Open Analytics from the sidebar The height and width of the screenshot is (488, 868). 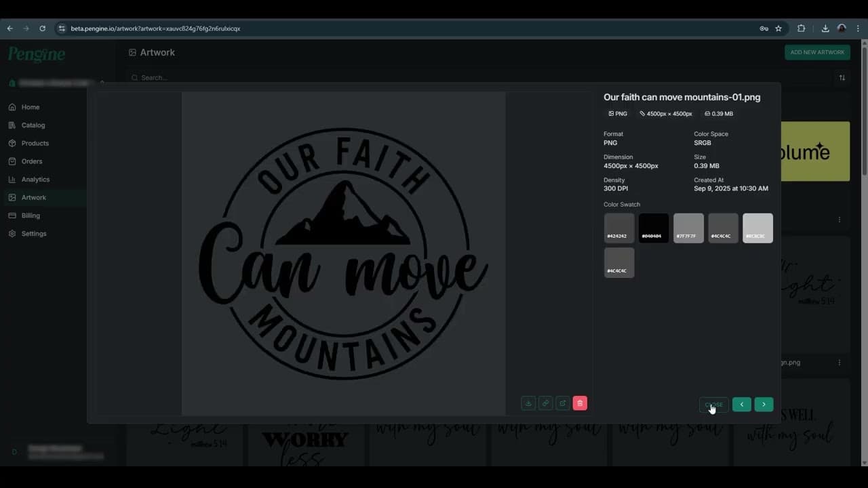pos(35,180)
